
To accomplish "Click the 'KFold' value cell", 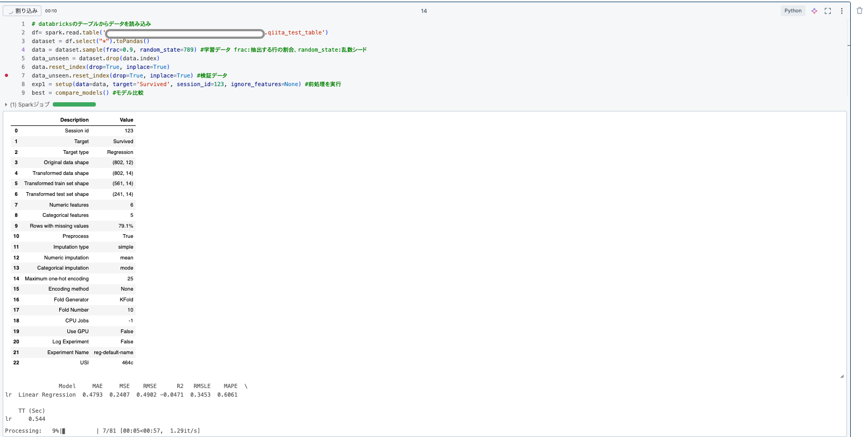I will pos(127,300).
